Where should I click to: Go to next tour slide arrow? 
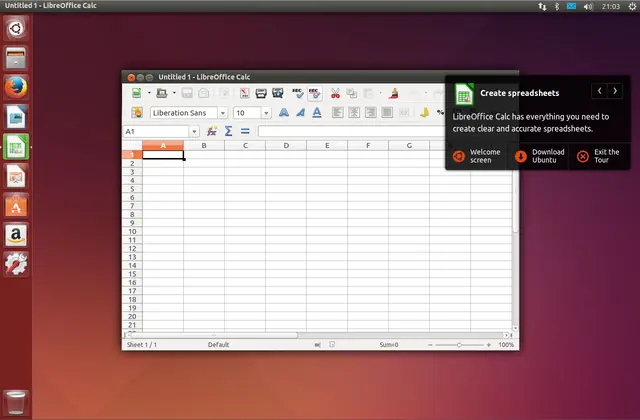617,91
